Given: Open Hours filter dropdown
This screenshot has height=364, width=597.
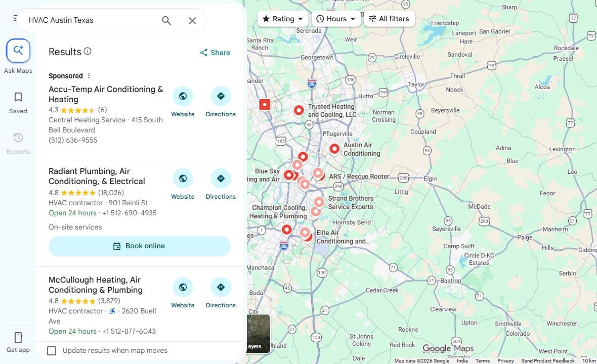Looking at the screenshot, I should point(336,19).
